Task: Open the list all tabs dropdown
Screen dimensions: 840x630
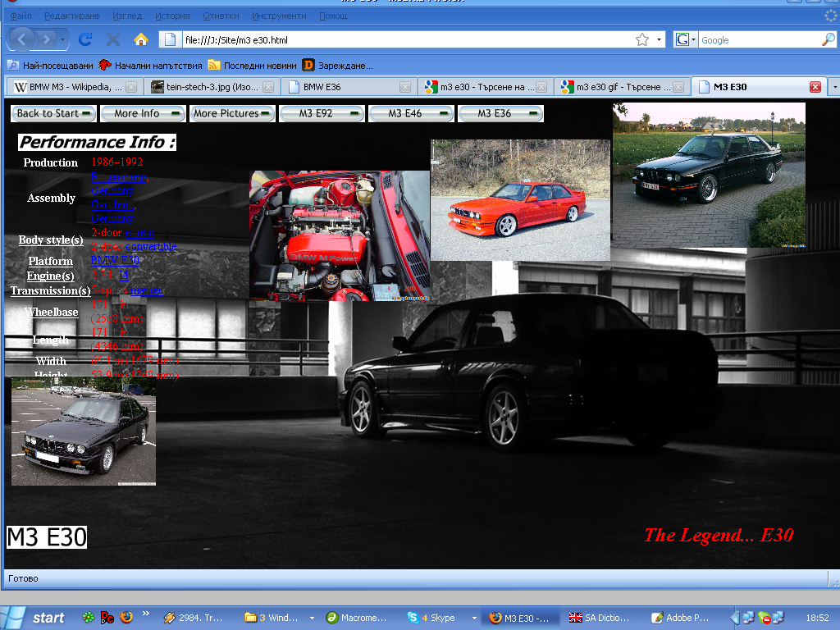Action: coord(834,87)
